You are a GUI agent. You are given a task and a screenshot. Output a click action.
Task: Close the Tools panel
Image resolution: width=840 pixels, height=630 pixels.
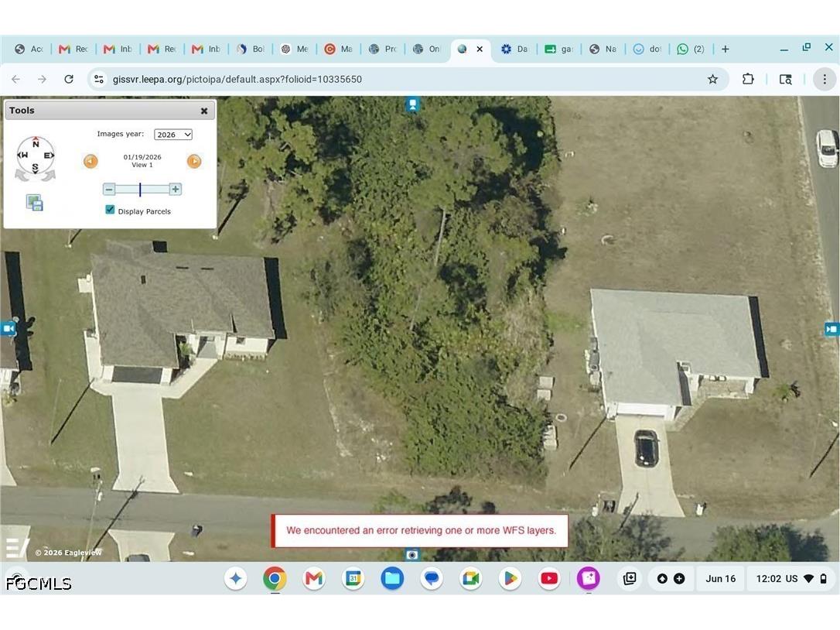pos(204,111)
